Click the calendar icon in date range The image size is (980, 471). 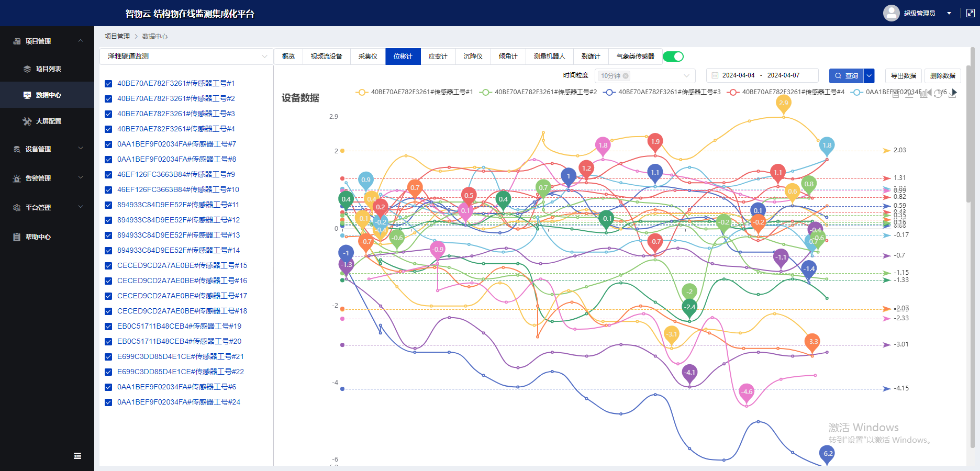[715, 75]
